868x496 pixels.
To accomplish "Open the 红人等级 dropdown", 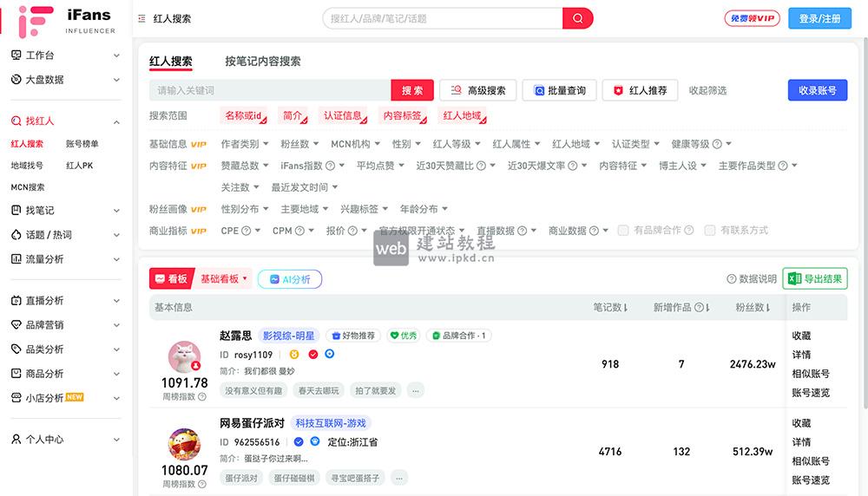I will [x=457, y=144].
